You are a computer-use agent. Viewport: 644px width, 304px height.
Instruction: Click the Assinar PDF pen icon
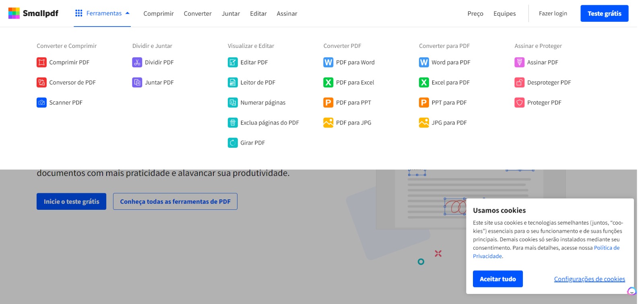pos(520,62)
